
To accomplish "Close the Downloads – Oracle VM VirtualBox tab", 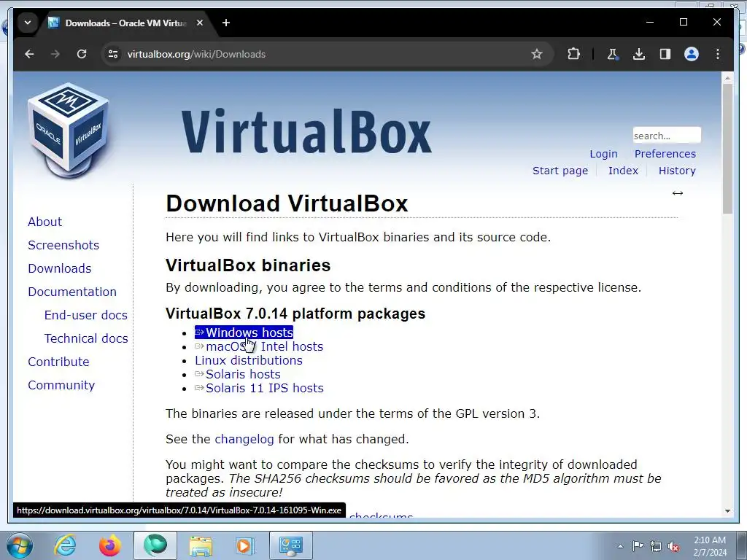I will [x=200, y=23].
